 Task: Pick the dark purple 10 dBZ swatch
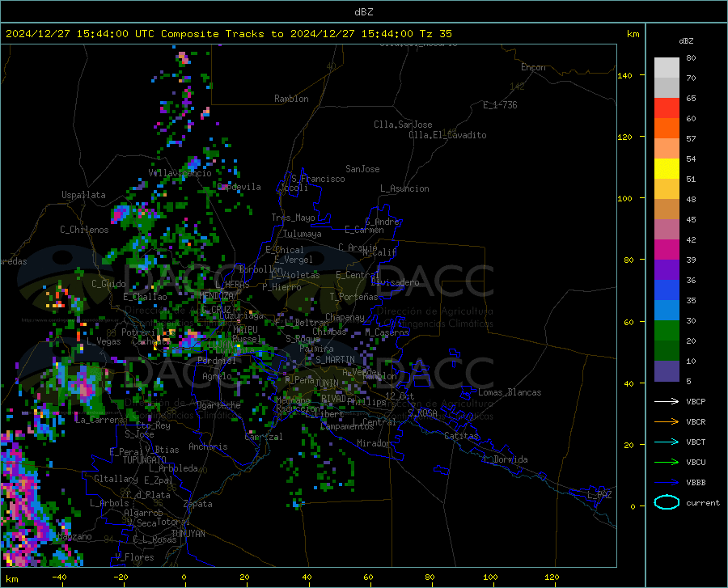click(x=667, y=370)
